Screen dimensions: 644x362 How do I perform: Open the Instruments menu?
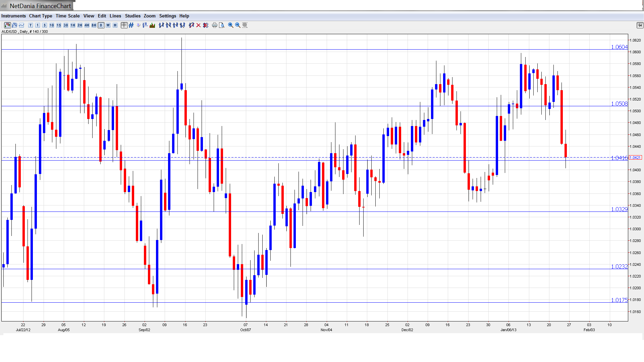pos(13,16)
